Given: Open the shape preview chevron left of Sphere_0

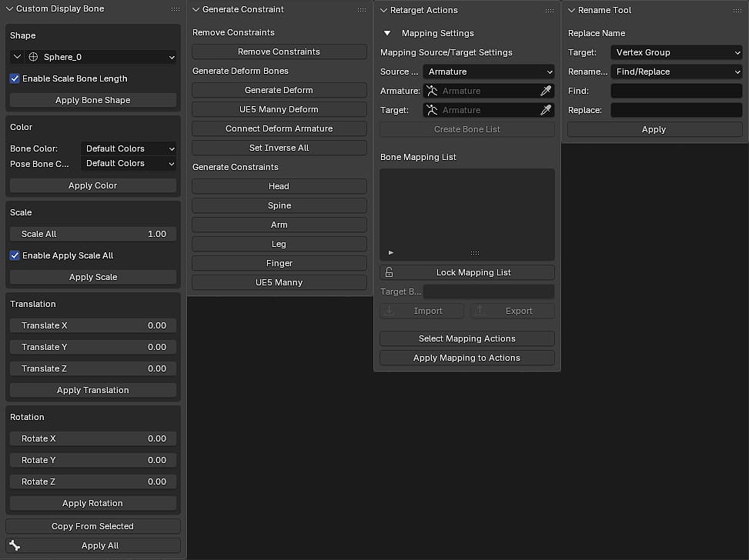Looking at the screenshot, I should tap(17, 57).
